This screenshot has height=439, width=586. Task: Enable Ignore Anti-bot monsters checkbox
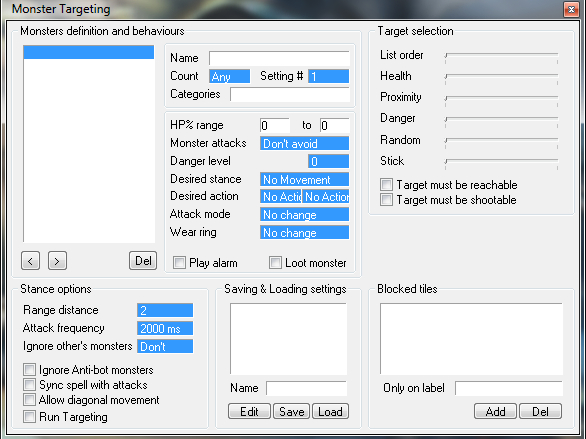(29, 370)
